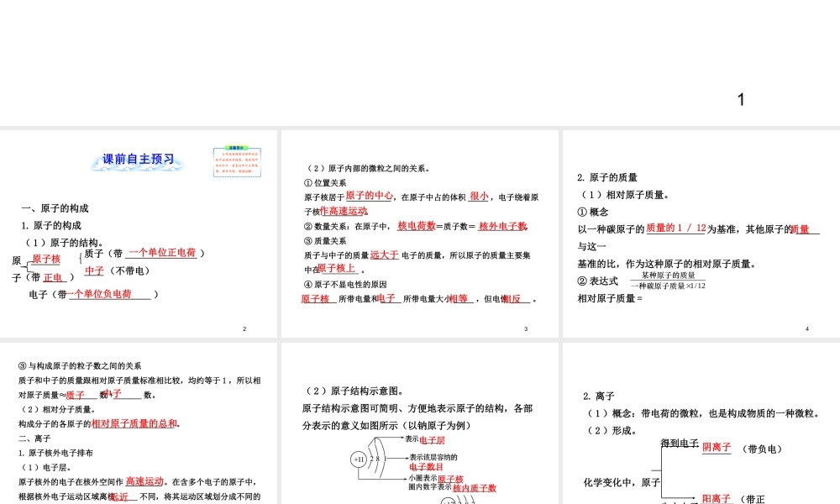Click the red answer 原子的中心
The height and width of the screenshot is (504, 840).
coord(369,196)
